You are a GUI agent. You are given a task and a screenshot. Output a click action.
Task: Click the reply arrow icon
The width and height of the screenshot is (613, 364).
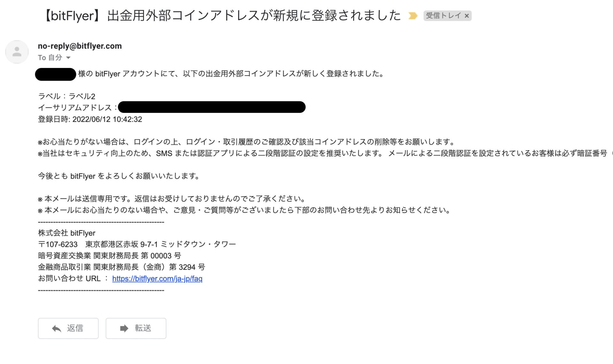click(x=57, y=328)
